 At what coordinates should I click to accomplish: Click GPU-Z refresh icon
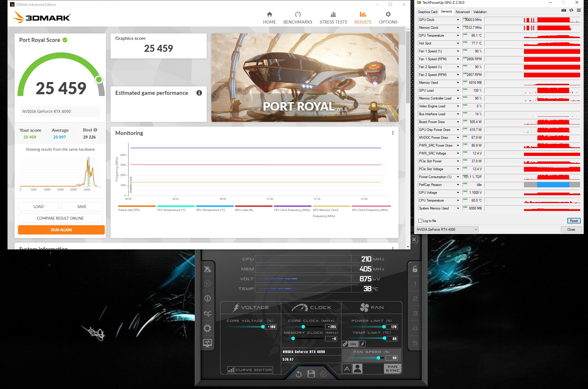[x=571, y=10]
